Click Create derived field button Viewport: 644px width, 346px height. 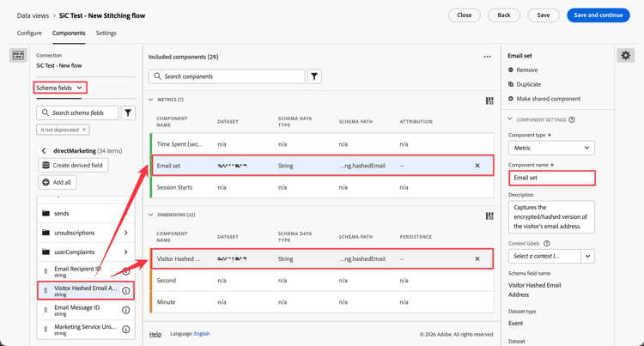click(x=72, y=165)
